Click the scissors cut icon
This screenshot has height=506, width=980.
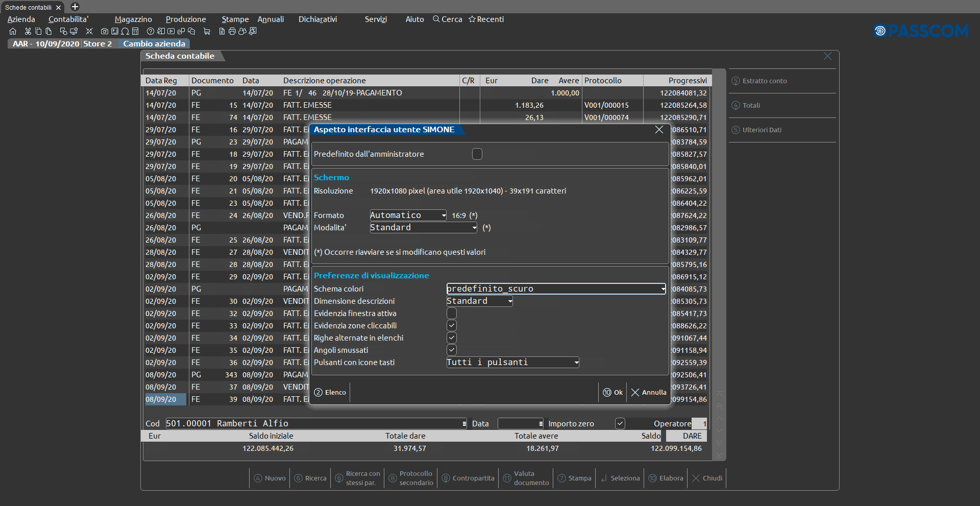pyautogui.click(x=28, y=32)
